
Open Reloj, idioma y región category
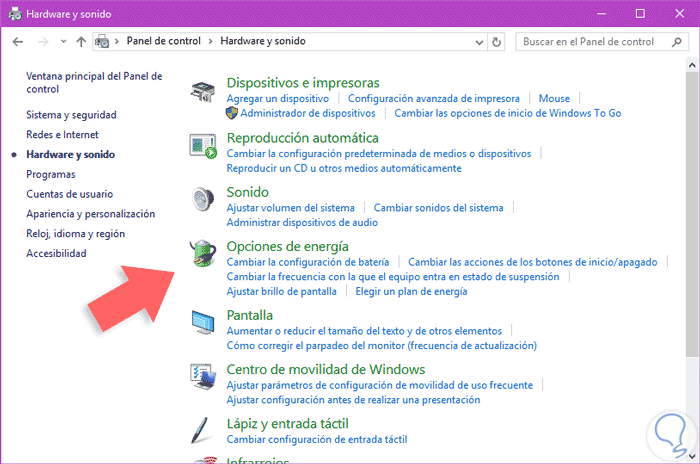[x=75, y=234]
